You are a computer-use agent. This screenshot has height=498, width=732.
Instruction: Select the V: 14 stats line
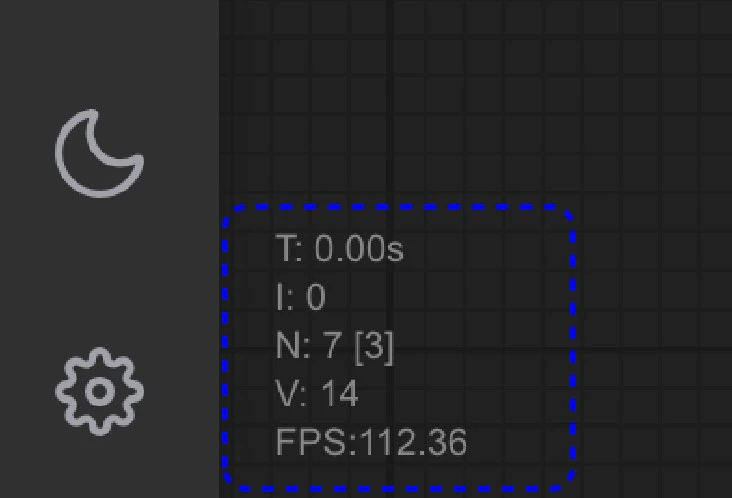pos(317,393)
